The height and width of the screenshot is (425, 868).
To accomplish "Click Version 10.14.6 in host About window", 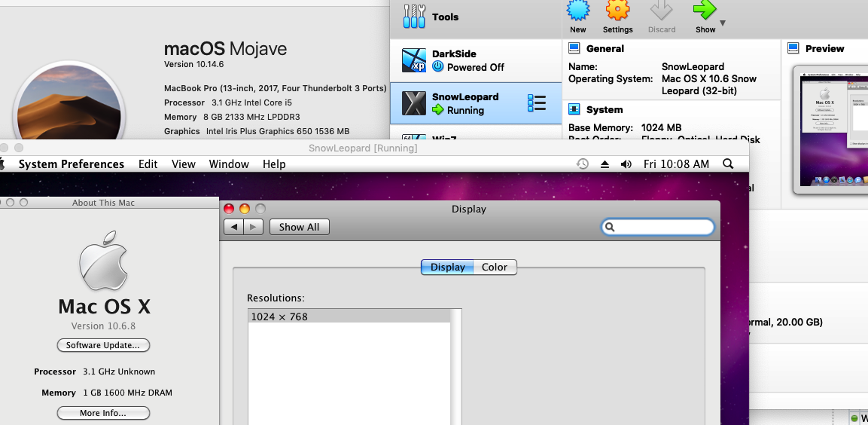I will pos(193,64).
